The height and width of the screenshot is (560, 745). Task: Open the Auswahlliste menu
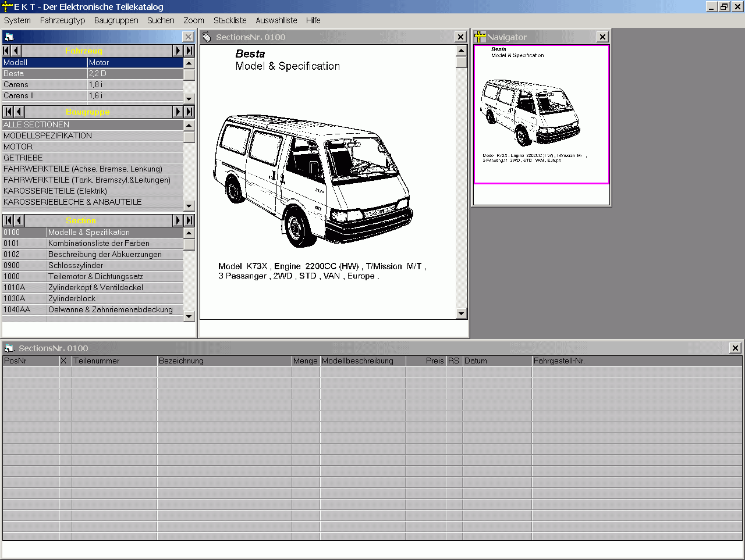coord(276,20)
